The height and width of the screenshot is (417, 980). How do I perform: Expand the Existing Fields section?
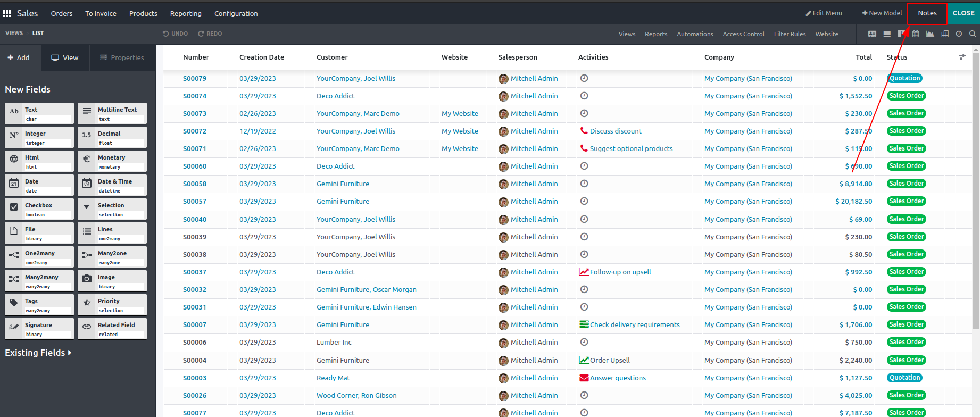(38, 353)
